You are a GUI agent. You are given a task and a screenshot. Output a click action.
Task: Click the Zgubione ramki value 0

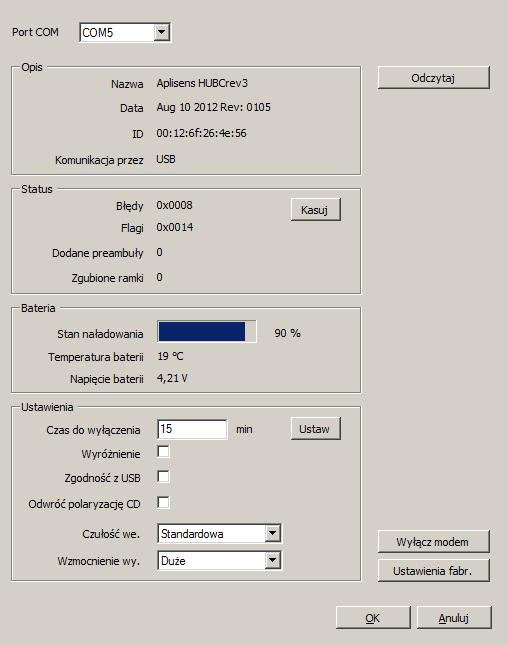tap(159, 277)
